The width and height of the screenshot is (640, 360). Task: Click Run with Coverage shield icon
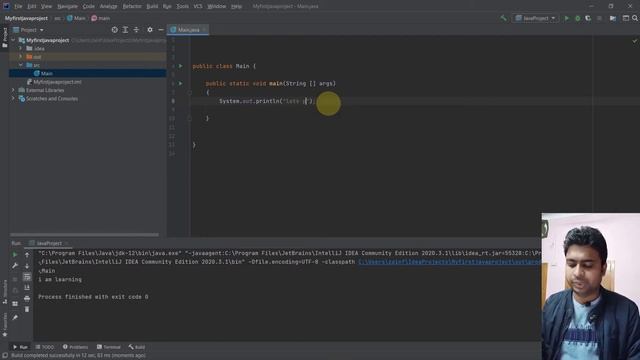tap(588, 18)
